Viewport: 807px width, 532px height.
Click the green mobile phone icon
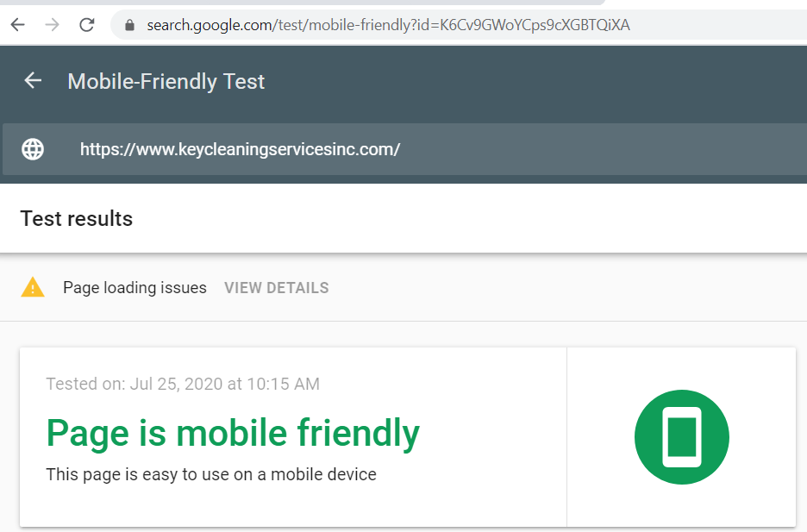click(681, 437)
